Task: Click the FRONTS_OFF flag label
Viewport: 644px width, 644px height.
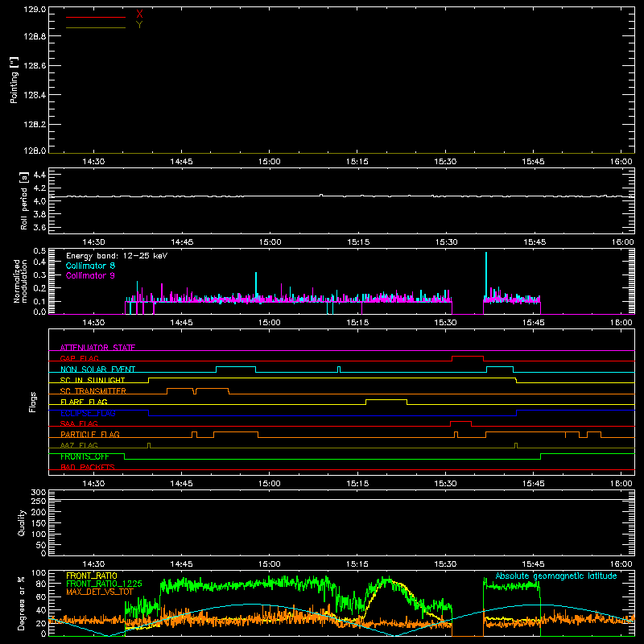Action: (85, 456)
